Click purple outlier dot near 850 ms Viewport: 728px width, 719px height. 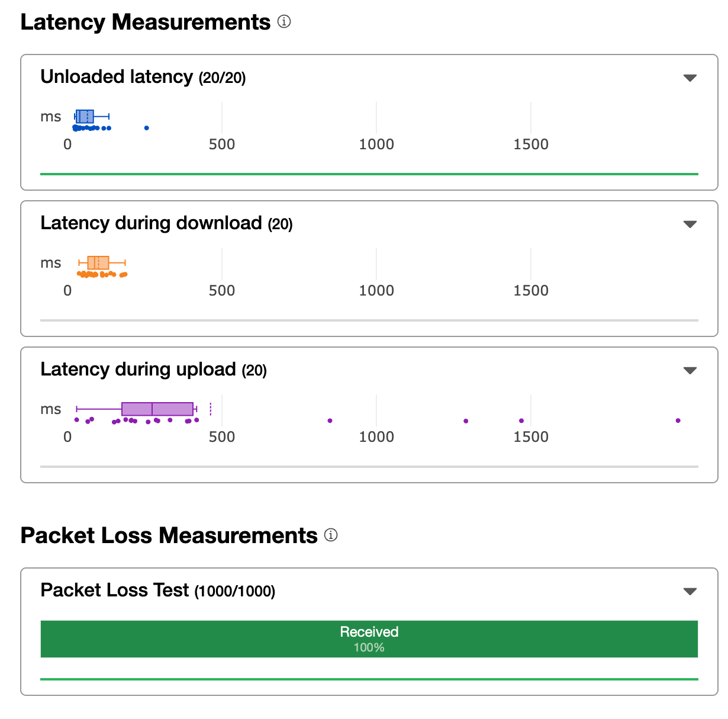click(x=330, y=421)
